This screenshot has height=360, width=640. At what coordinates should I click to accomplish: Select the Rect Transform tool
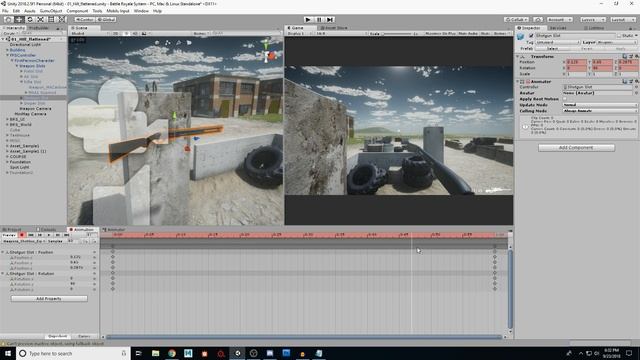coord(51,20)
